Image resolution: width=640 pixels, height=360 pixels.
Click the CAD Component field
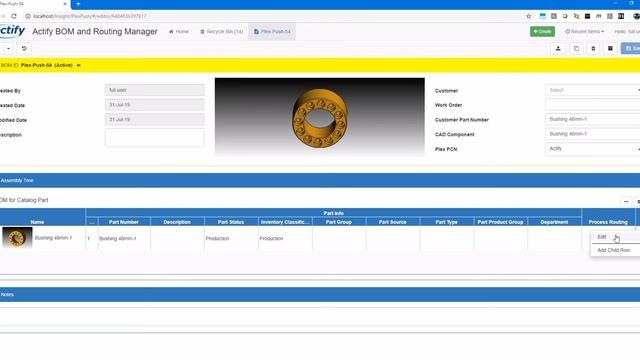pyautogui.click(x=593, y=134)
